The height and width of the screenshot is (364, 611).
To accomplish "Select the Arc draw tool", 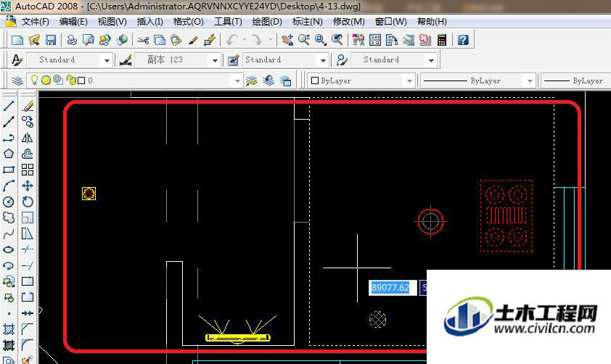I will click(9, 186).
